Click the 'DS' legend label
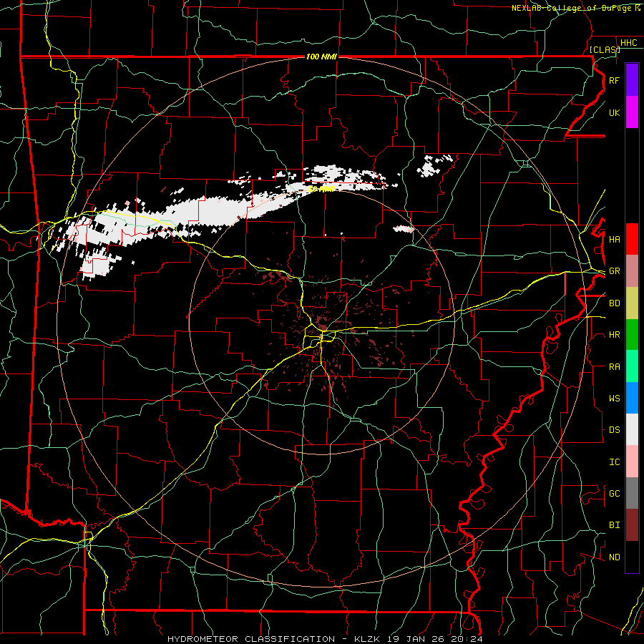644x644 pixels. tap(614, 430)
